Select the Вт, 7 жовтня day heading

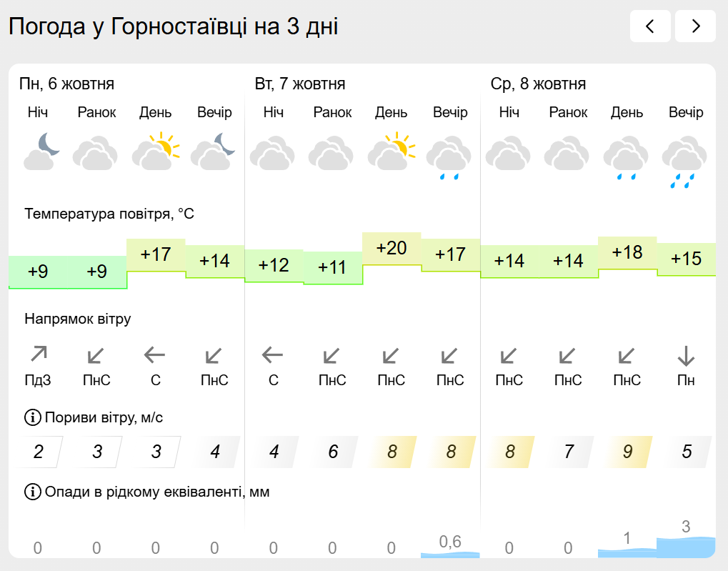pos(300,84)
